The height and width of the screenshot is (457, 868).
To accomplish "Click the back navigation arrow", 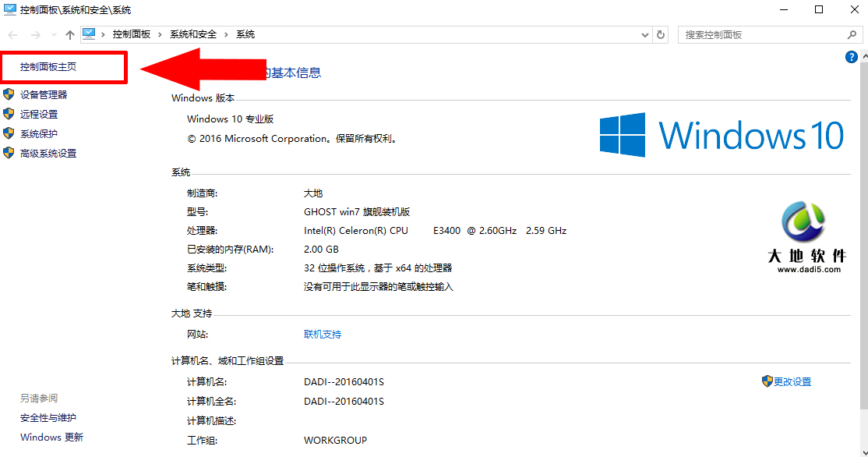I will [x=12, y=35].
